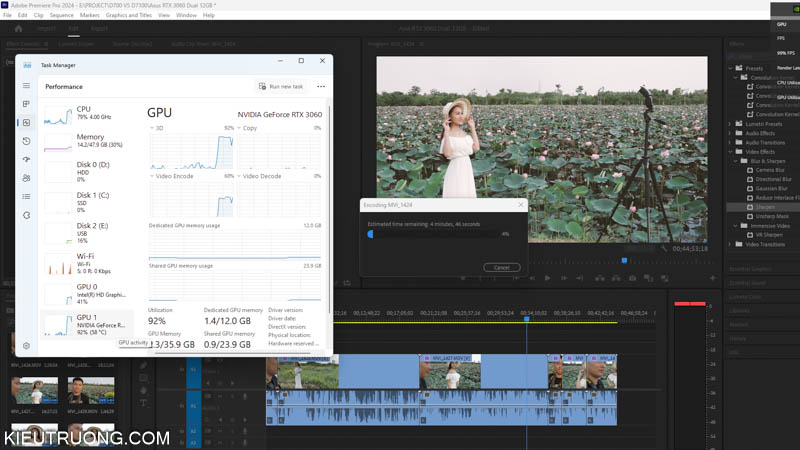Open the Copy engine graph dropdown
Screen dimensions: 800x450
(x=239, y=128)
